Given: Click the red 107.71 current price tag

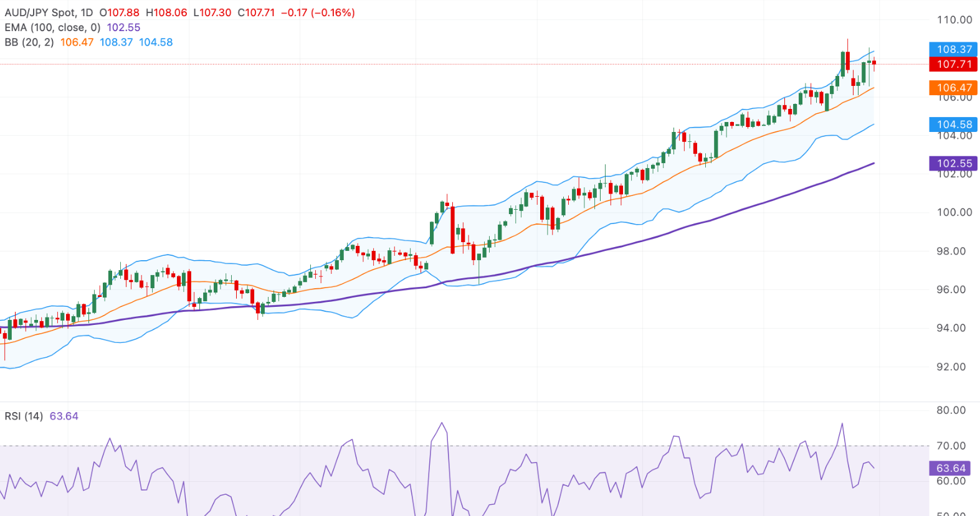Looking at the screenshot, I should tap(954, 64).
